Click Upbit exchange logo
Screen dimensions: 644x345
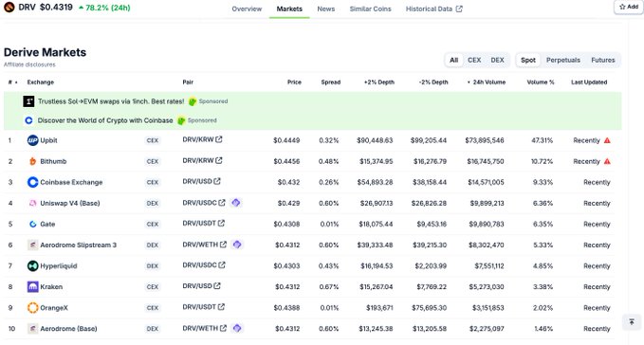(x=32, y=140)
